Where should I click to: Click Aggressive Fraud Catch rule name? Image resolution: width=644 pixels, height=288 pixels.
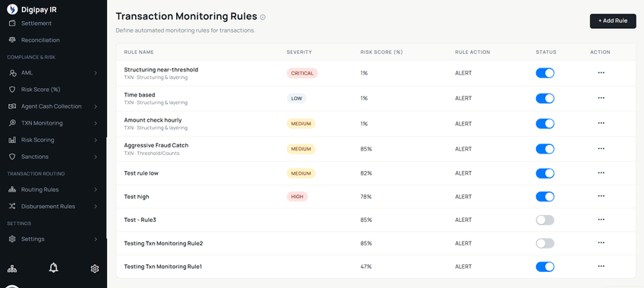(x=156, y=145)
